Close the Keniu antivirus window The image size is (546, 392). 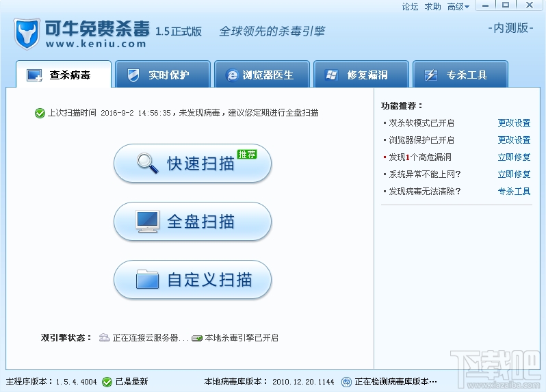530,5
